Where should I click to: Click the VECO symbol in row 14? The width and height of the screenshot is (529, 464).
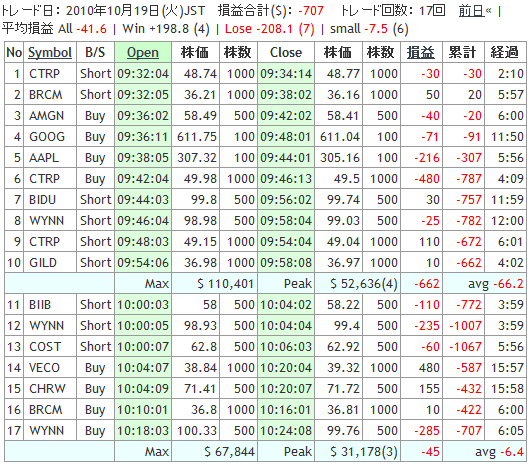tap(44, 367)
